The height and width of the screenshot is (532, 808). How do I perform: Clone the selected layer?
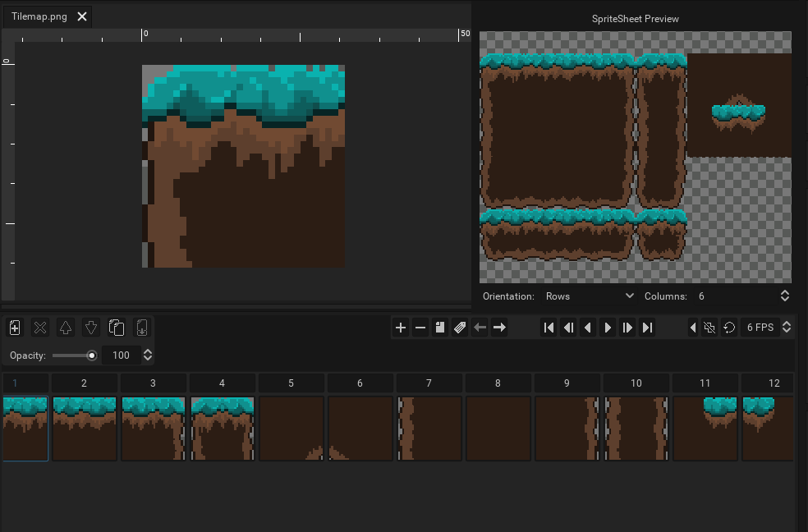click(117, 327)
